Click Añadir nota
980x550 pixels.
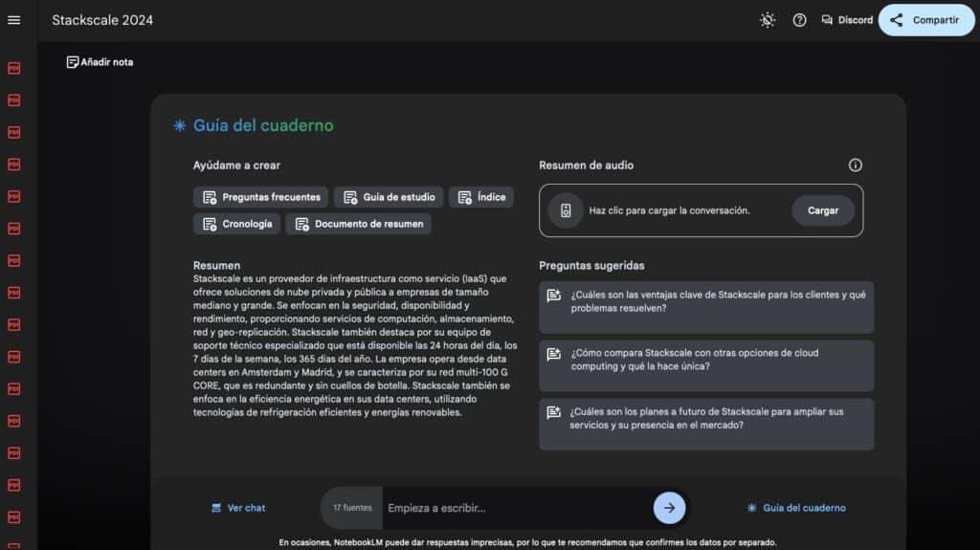[x=100, y=62]
